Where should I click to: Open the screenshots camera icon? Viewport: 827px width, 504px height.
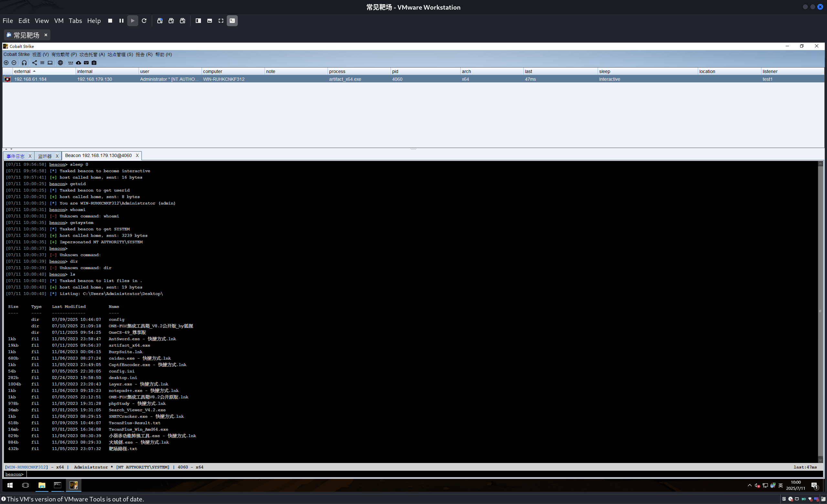(94, 63)
